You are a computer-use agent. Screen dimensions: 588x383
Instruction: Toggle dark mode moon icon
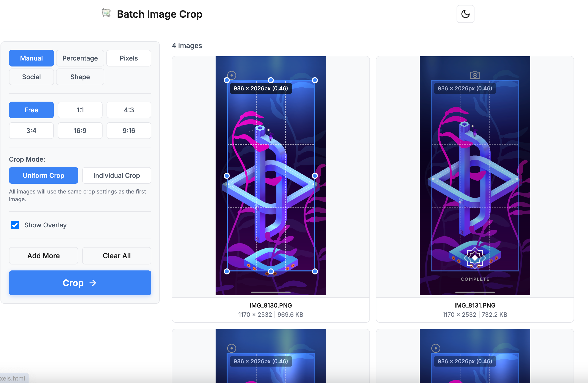click(465, 14)
